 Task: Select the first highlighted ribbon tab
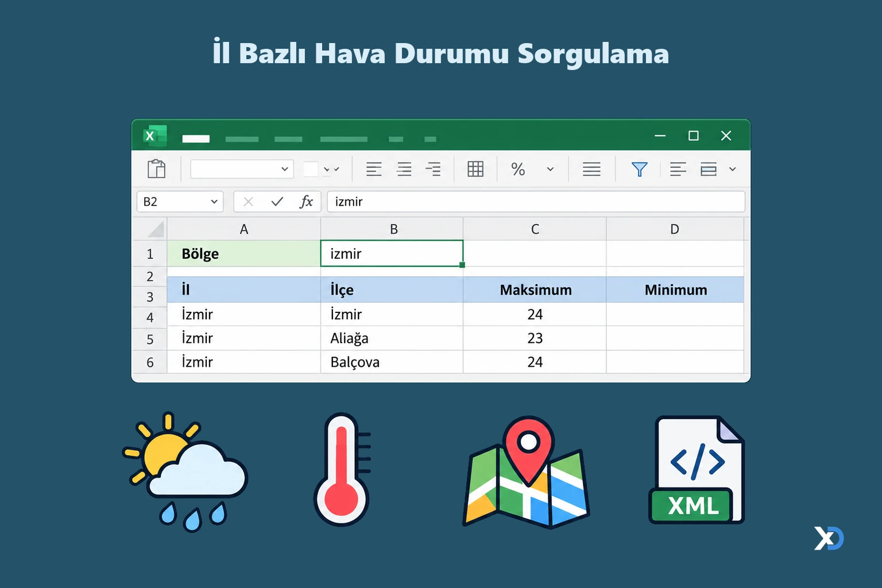[196, 139]
